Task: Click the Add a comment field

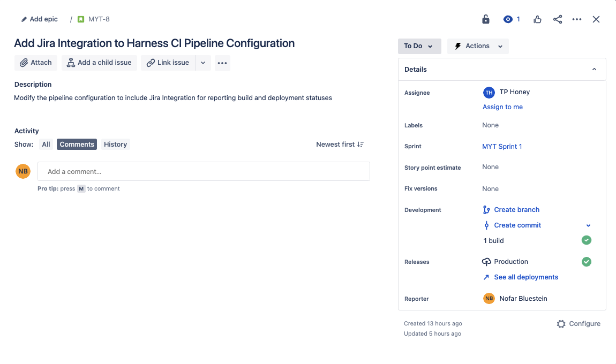Action: [x=204, y=172]
